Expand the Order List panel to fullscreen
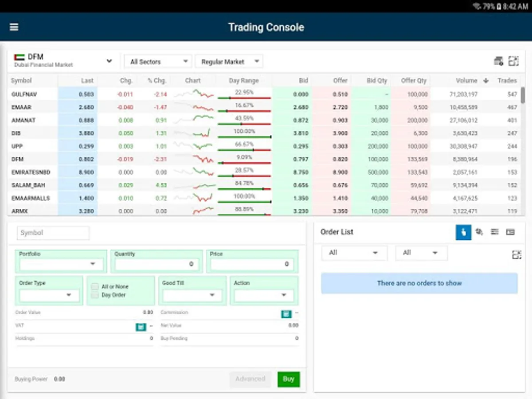This screenshot has height=399, width=532. pos(516,254)
